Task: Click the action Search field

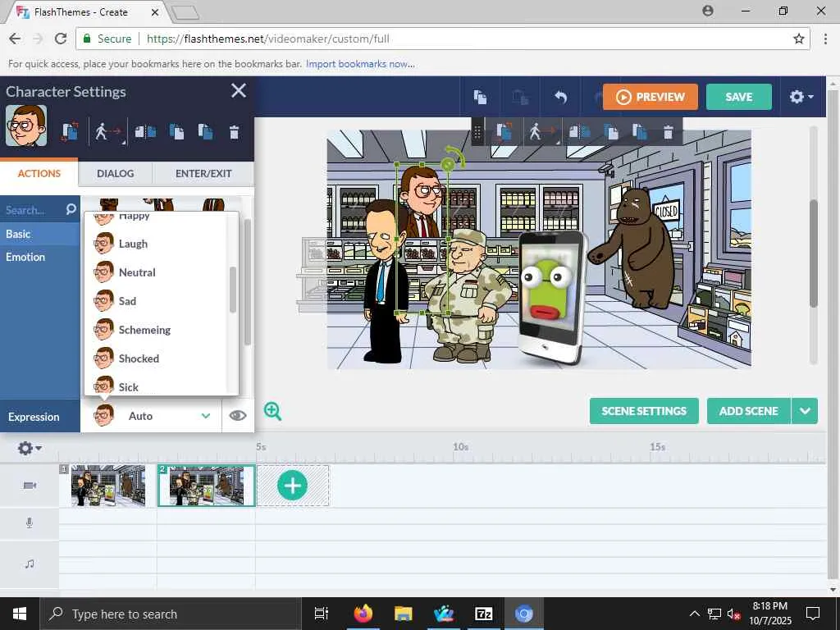Action: click(x=32, y=210)
